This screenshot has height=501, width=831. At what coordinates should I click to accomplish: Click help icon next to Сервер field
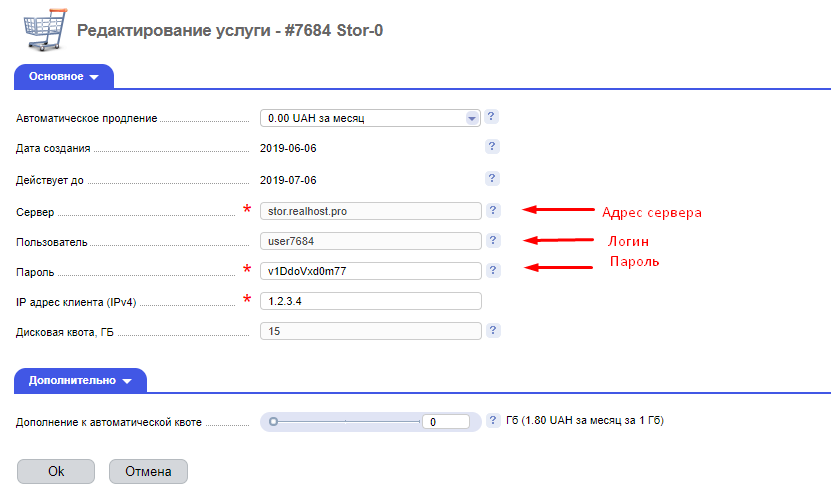[493, 210]
